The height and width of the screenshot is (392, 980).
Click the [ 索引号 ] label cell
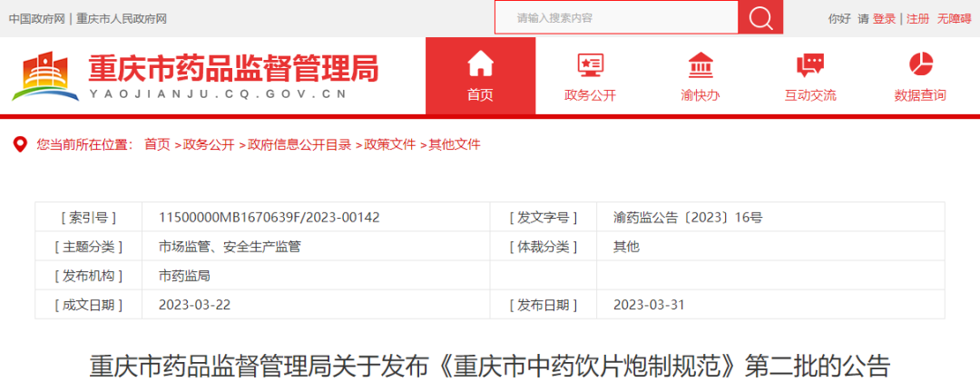pos(89,218)
